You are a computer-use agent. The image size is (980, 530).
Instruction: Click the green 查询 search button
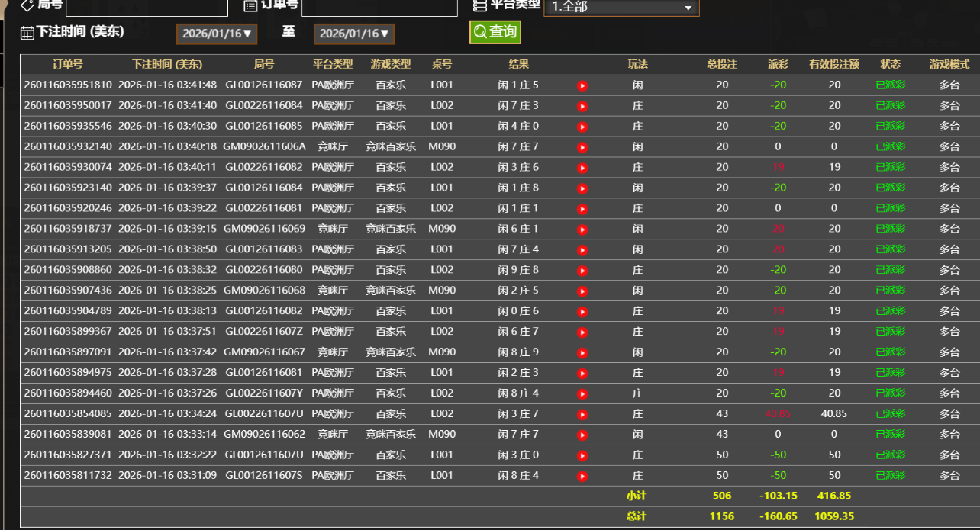(495, 32)
